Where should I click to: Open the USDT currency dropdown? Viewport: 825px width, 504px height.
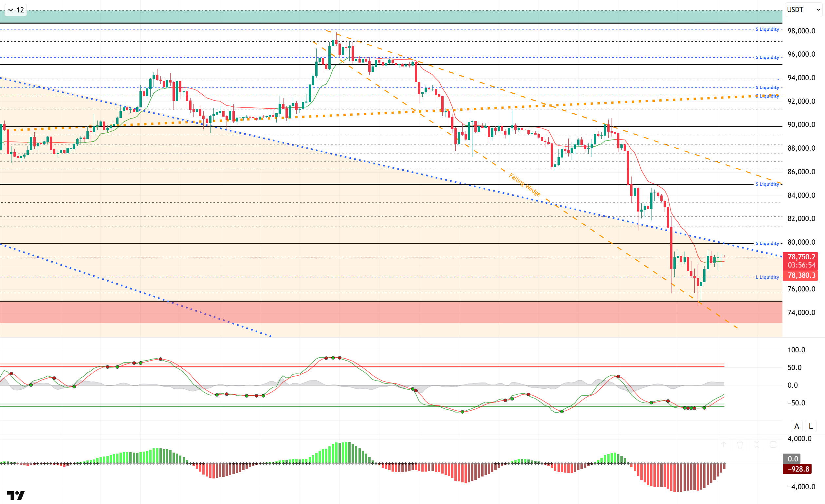(x=803, y=10)
